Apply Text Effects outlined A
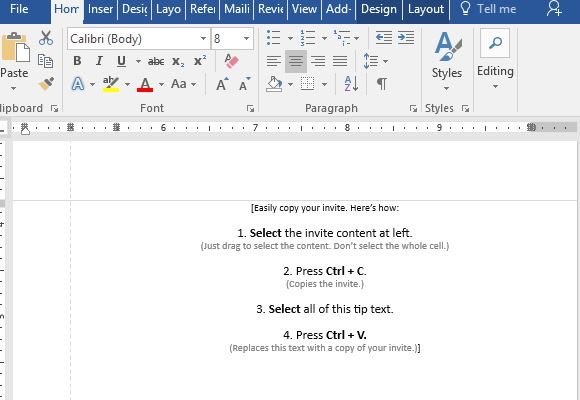 tap(77, 84)
